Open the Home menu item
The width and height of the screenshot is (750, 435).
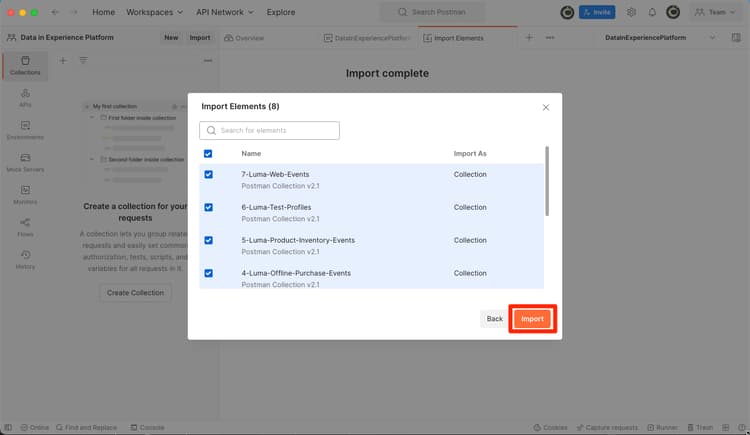(x=103, y=12)
